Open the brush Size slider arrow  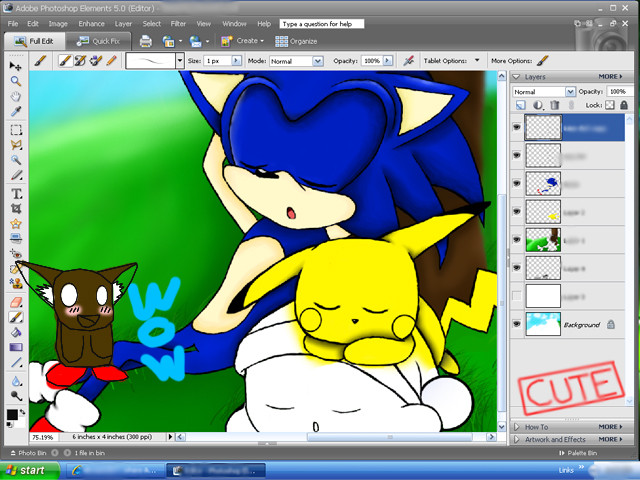[236, 60]
